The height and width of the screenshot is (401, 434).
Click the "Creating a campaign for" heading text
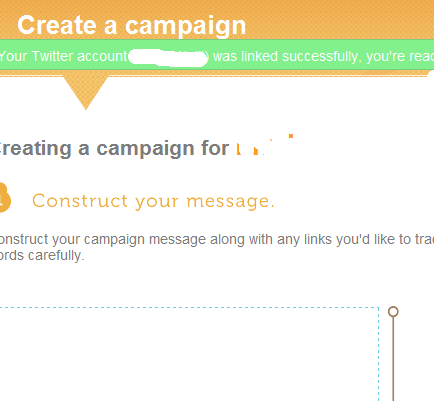pyautogui.click(x=114, y=148)
